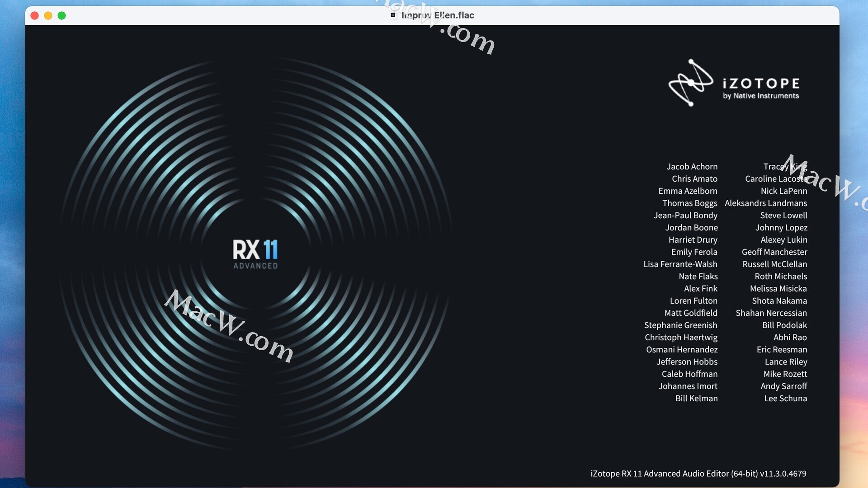This screenshot has height=488, width=868.
Task: Click the version string v11.3.0.4679
Action: click(783, 474)
